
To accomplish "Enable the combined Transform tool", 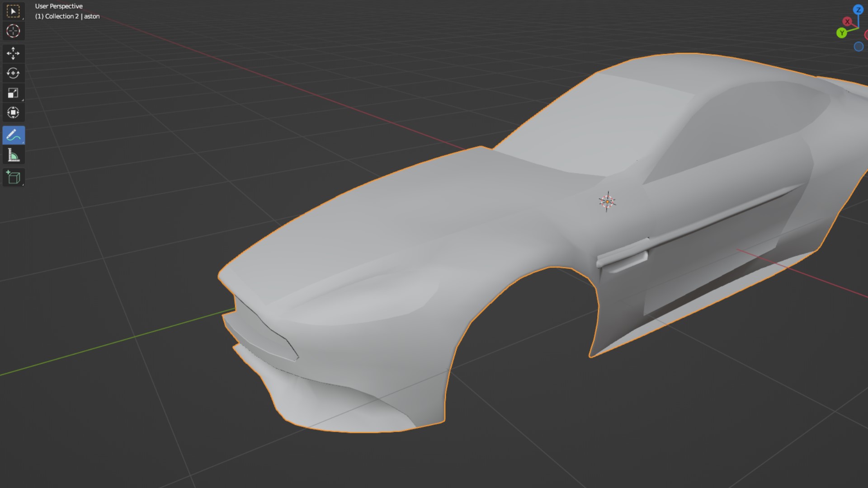I will pos(13,113).
